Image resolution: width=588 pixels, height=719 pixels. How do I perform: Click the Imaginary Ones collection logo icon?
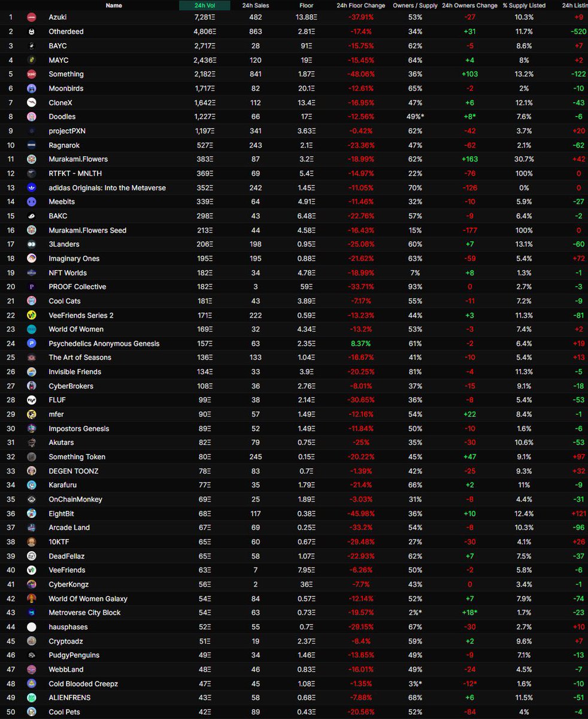(32, 258)
